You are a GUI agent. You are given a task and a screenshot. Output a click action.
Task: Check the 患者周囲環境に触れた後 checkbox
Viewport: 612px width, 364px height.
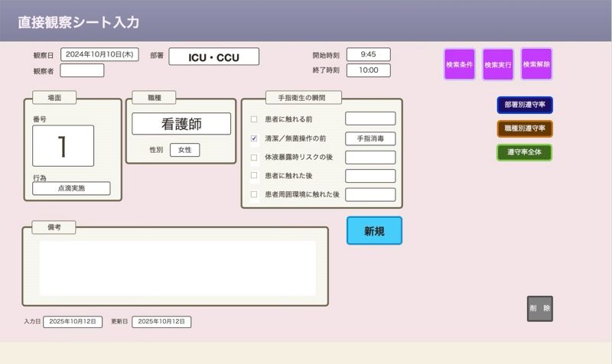254,195
